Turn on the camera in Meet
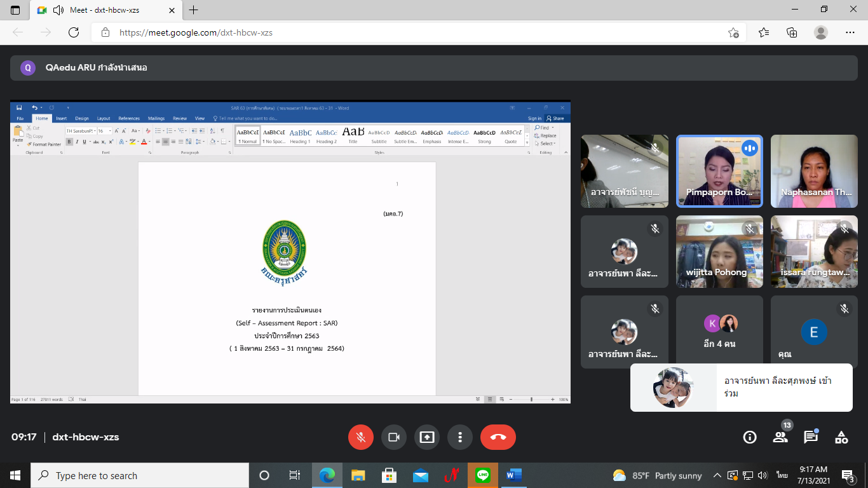868x488 pixels. pos(394,437)
